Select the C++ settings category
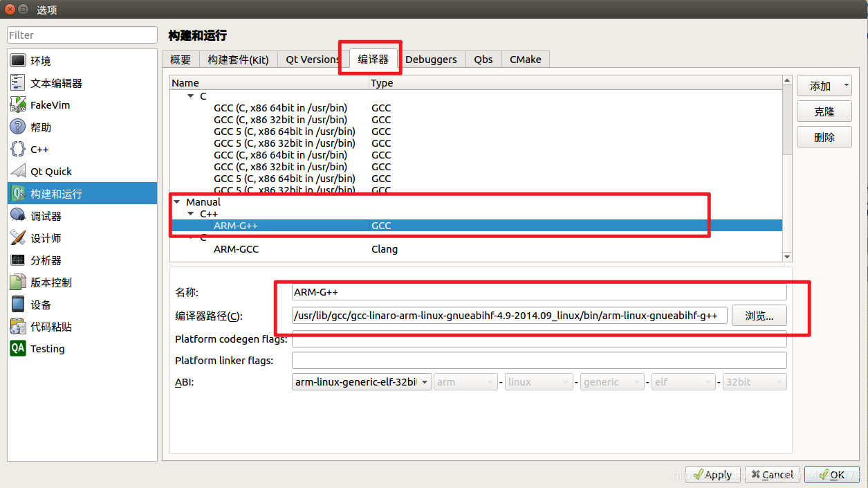868x488 pixels. [82, 150]
